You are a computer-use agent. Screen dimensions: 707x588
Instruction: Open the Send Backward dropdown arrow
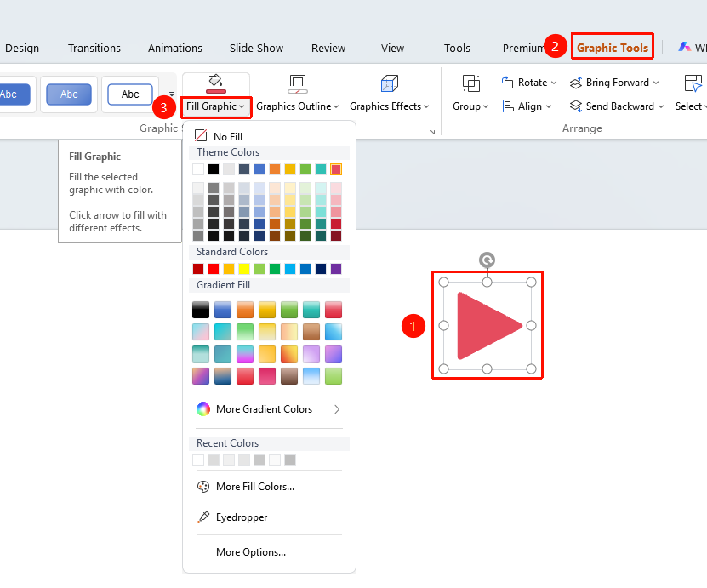point(661,106)
